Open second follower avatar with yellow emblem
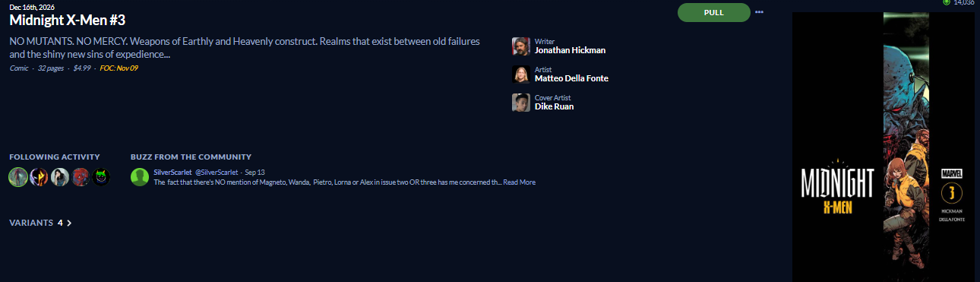Screen dimensions: 980x282 pos(39,177)
